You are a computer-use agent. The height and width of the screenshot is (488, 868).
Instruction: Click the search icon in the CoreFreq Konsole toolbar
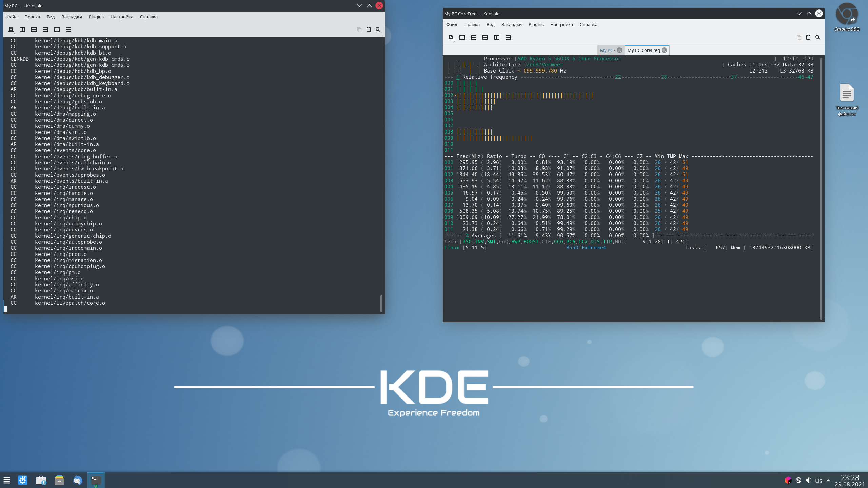(x=817, y=37)
